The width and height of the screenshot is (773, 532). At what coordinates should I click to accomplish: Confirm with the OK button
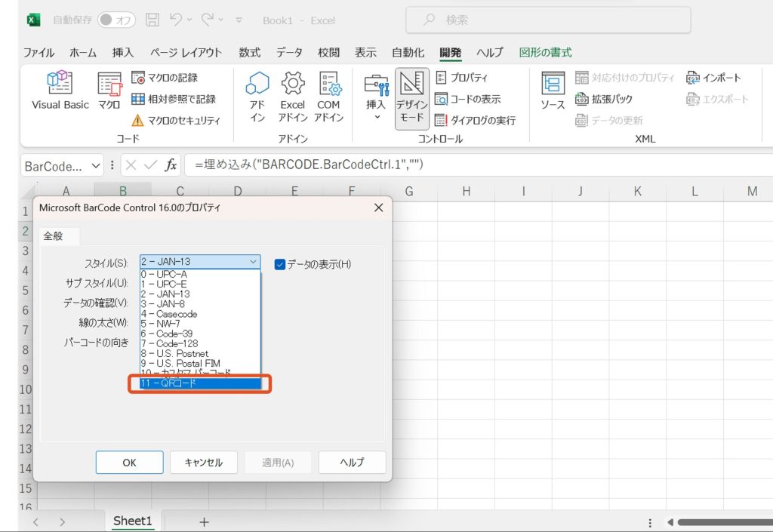(x=129, y=463)
